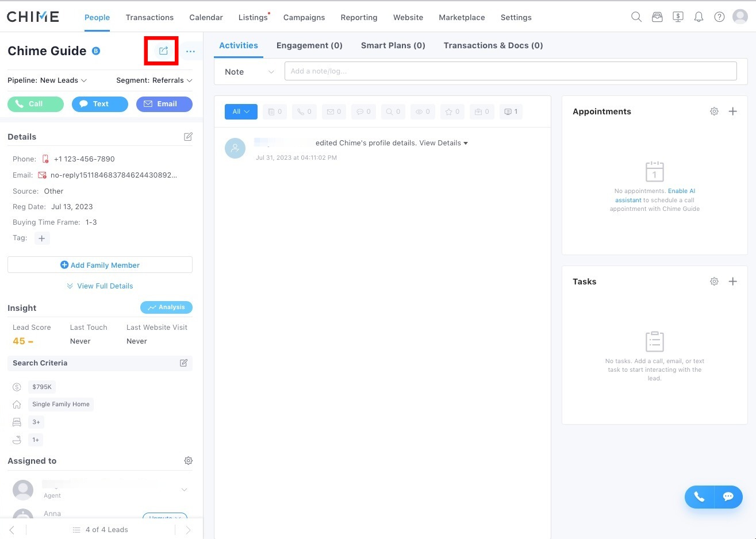Screen dimensions: 756x539
Task: Filter activities by emails icon
Action: point(334,111)
